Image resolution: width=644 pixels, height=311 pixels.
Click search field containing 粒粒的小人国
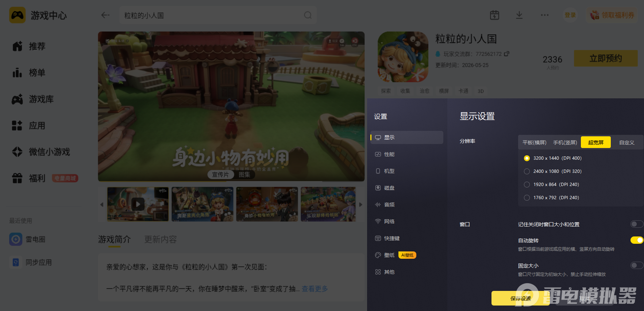click(218, 15)
